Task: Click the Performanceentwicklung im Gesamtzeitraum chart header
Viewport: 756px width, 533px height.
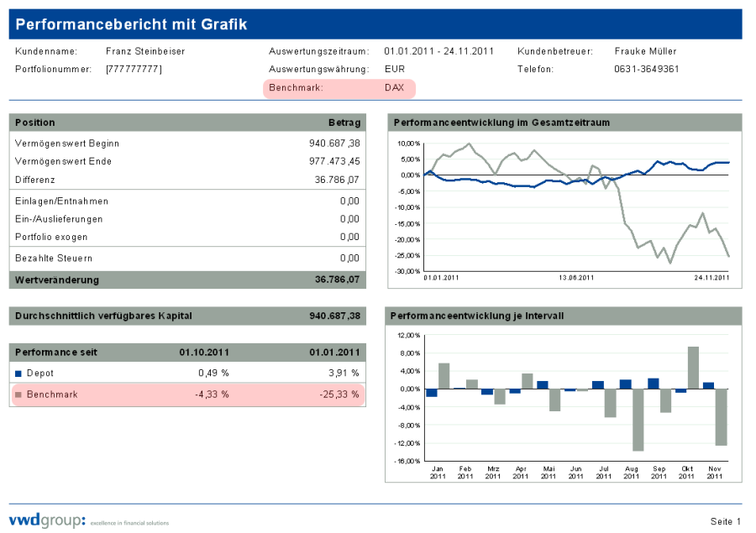Action: coord(501,123)
